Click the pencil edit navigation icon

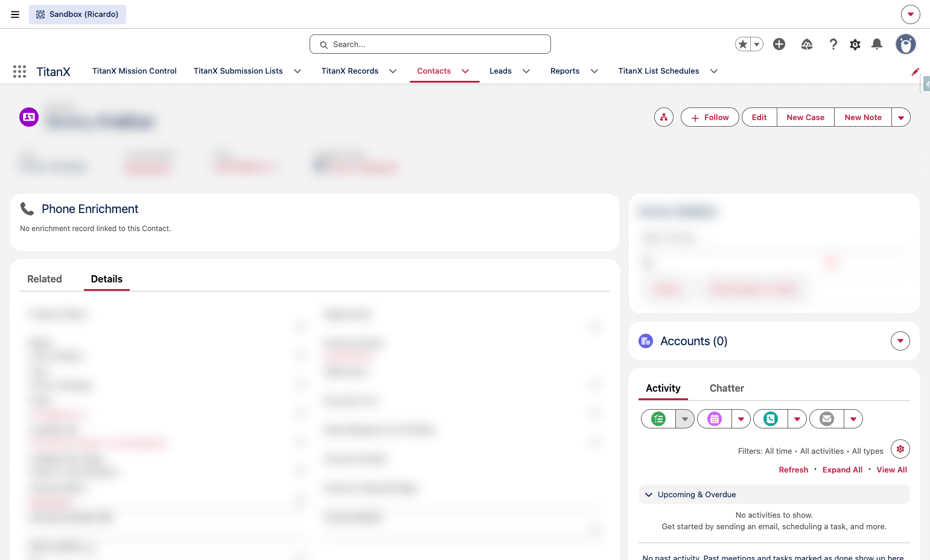tap(915, 72)
